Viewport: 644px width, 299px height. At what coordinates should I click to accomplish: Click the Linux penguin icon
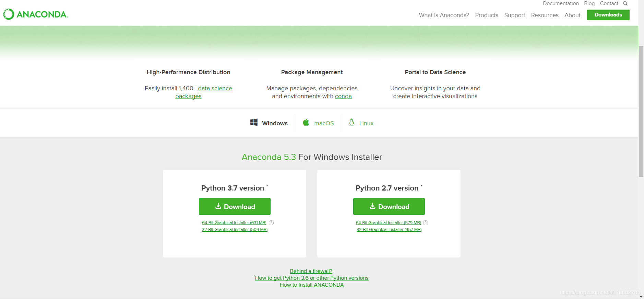pyautogui.click(x=351, y=122)
